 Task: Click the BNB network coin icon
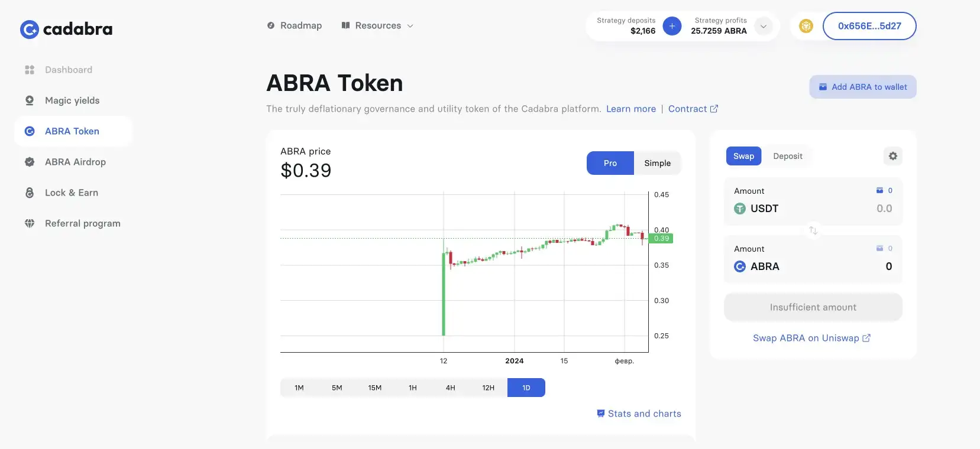pos(806,26)
